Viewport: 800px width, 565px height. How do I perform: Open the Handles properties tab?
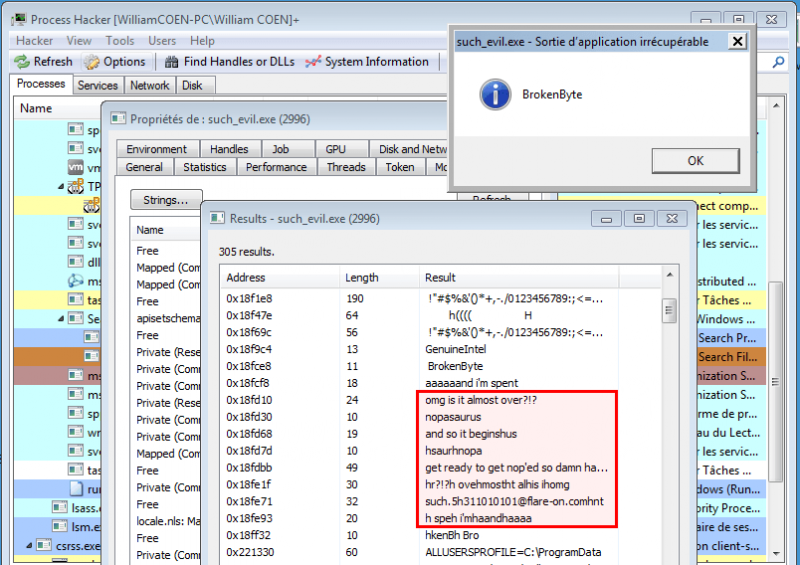pyautogui.click(x=229, y=149)
